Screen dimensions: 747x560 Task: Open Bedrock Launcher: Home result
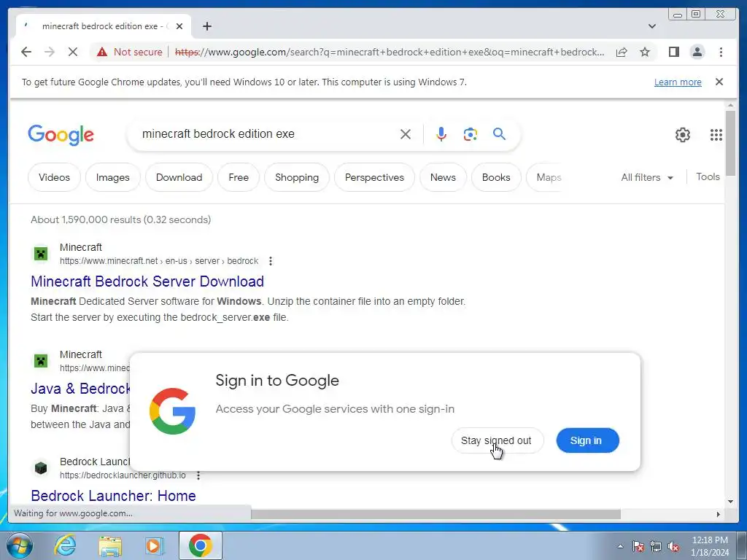[x=113, y=496]
